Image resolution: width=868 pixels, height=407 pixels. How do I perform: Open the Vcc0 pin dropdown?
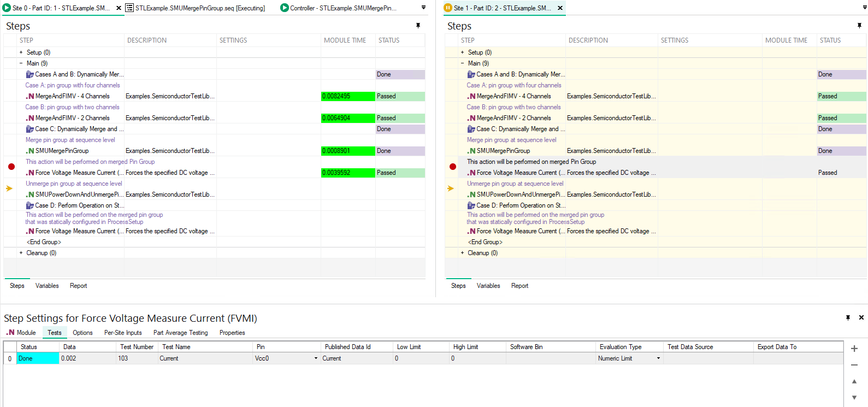(316, 358)
